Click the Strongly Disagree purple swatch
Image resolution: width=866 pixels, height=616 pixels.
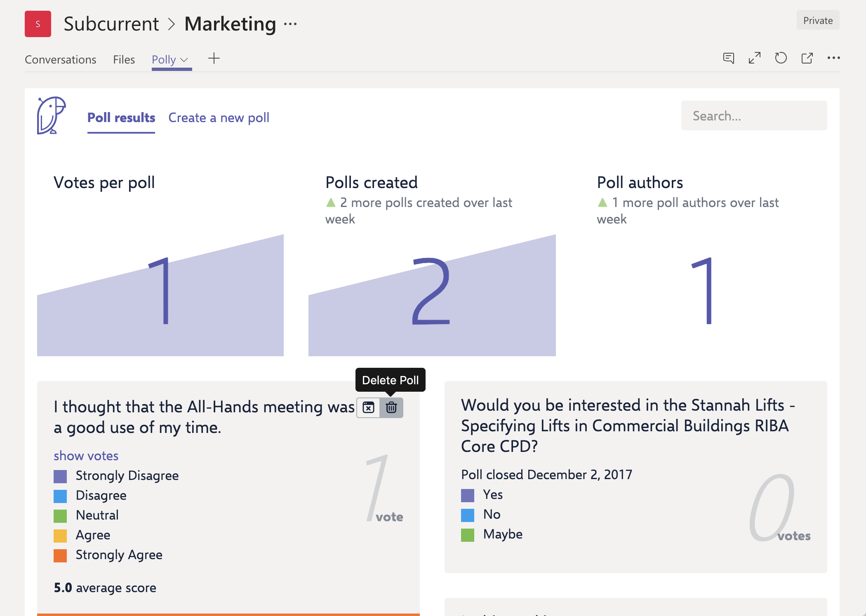coord(60,476)
